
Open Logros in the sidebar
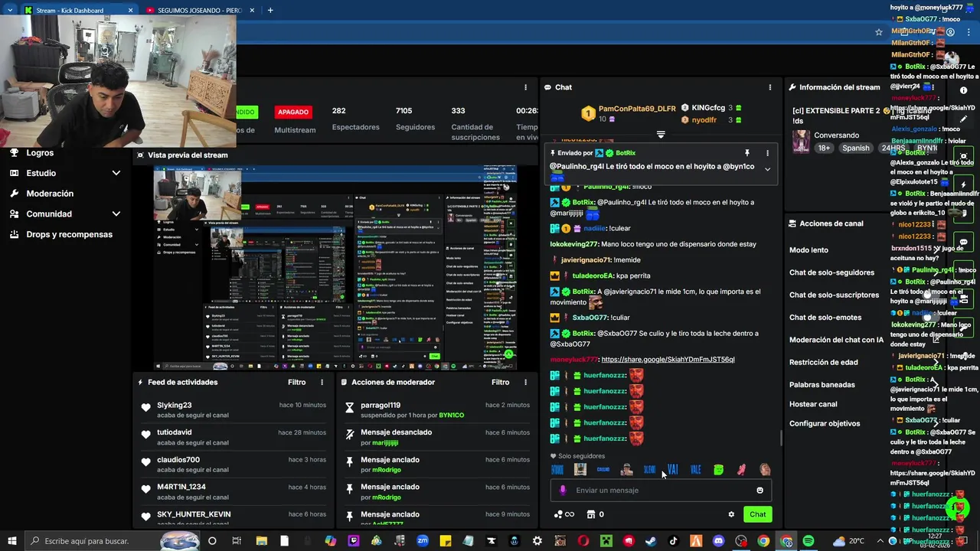point(40,152)
